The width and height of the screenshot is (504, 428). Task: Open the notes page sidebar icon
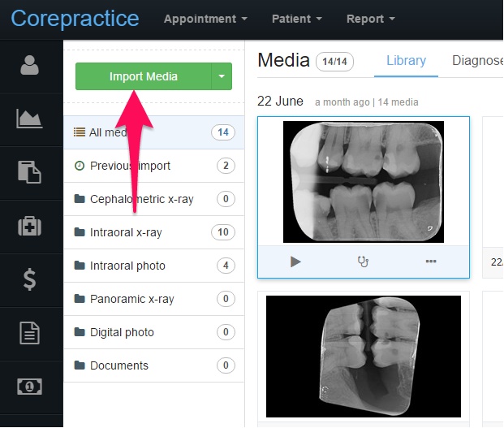point(29,333)
